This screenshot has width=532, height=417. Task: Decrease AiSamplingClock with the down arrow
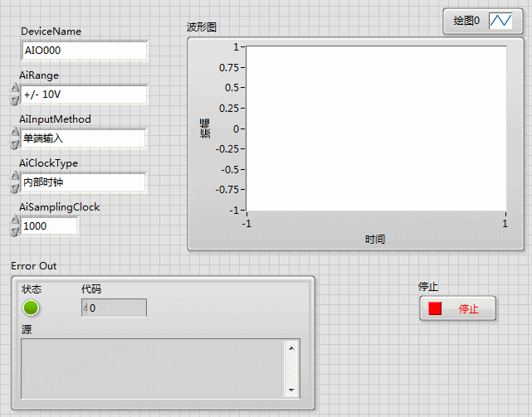13,231
